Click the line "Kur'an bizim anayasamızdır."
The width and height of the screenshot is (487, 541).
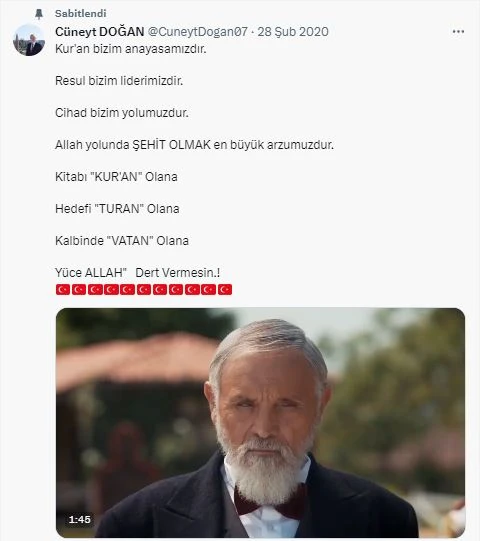coord(130,49)
